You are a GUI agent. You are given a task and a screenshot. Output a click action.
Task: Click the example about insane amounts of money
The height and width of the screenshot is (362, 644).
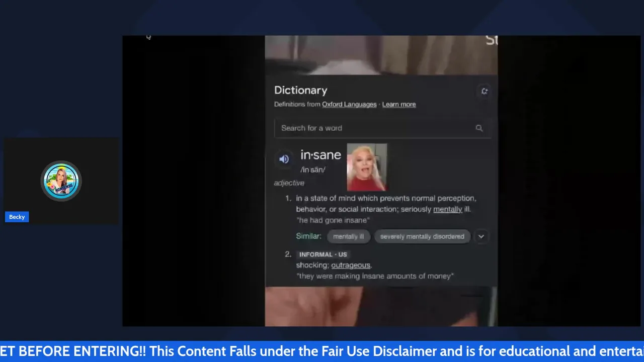coord(375,276)
